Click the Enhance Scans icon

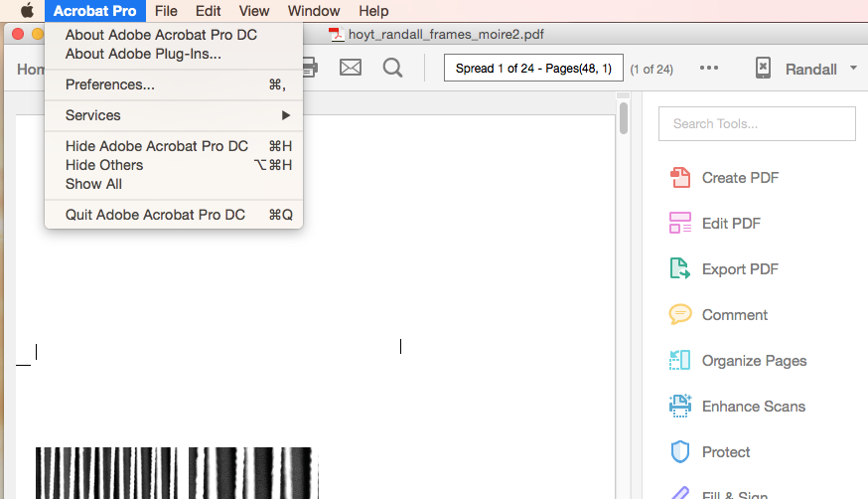click(x=679, y=406)
